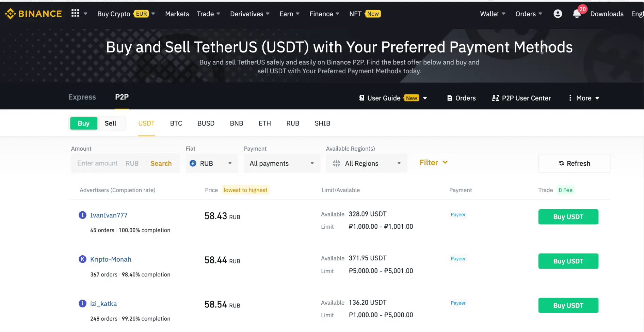Open the user profile account icon
This screenshot has width=644, height=332.
tap(558, 14)
